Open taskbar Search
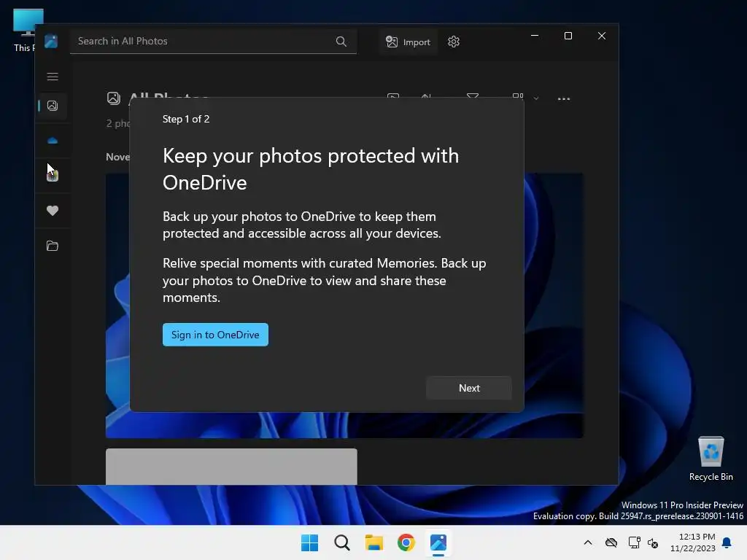The width and height of the screenshot is (747, 560). [x=341, y=542]
